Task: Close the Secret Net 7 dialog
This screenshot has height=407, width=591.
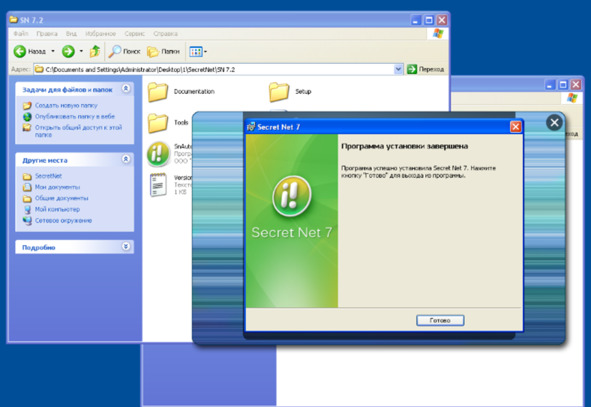Action: pos(515,127)
